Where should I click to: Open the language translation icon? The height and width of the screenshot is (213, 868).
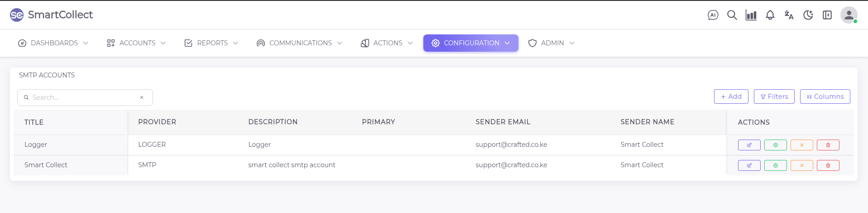tap(789, 15)
